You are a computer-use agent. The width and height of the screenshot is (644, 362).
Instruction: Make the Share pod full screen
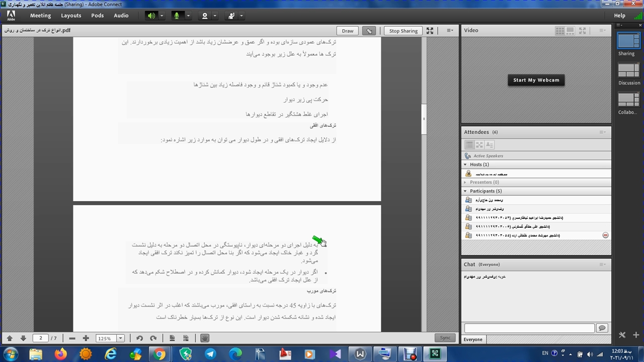click(430, 31)
